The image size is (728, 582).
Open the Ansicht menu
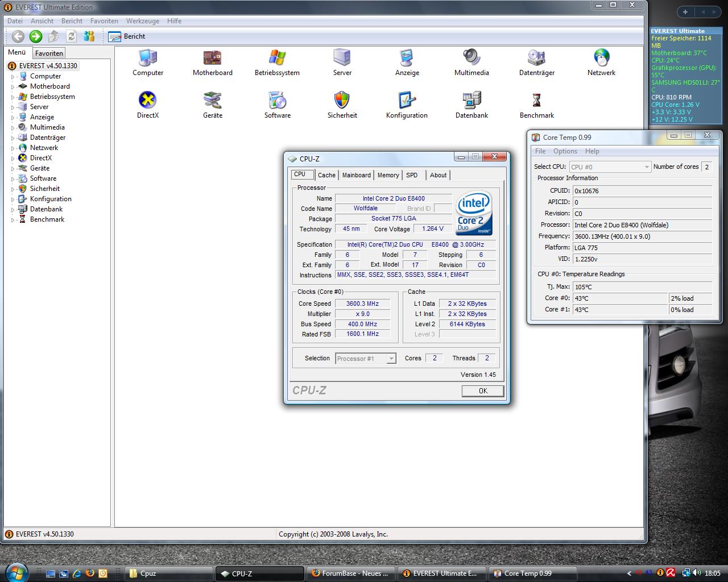pos(42,21)
